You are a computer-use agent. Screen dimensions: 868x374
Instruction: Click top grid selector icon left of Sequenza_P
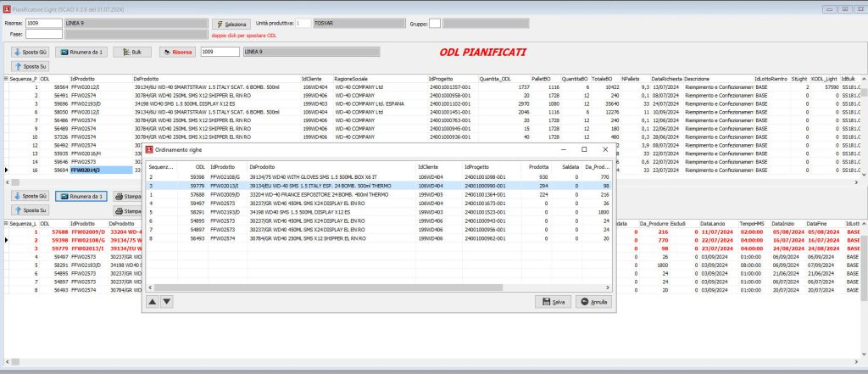6,79
